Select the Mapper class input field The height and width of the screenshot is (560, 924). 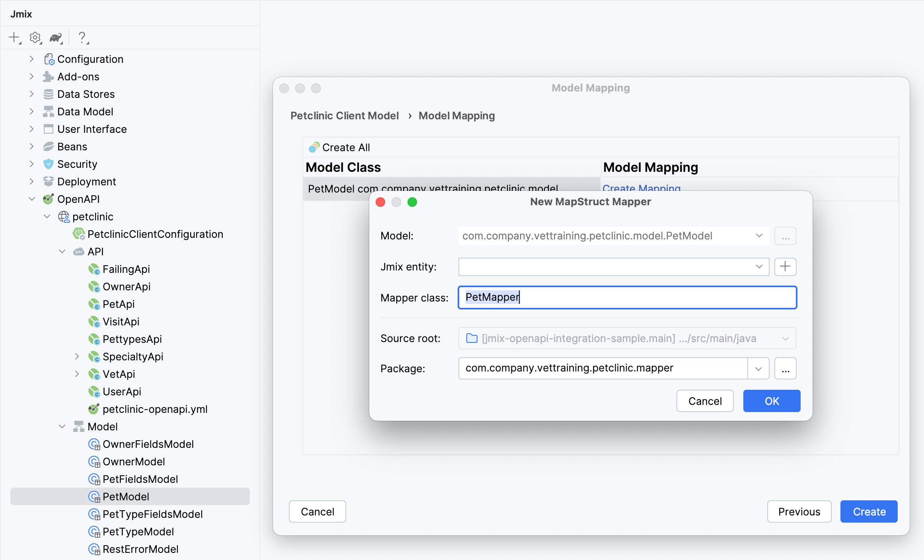627,297
